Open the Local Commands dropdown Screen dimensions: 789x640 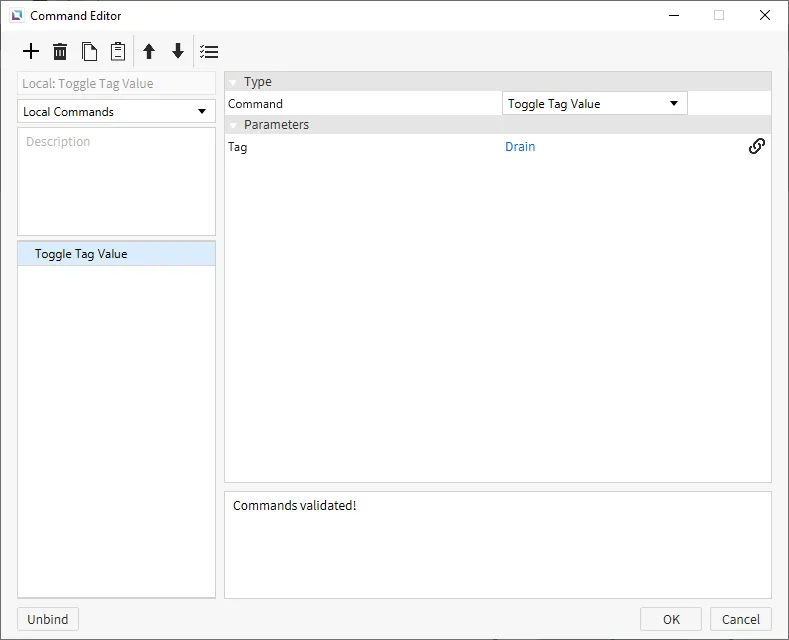click(x=116, y=112)
